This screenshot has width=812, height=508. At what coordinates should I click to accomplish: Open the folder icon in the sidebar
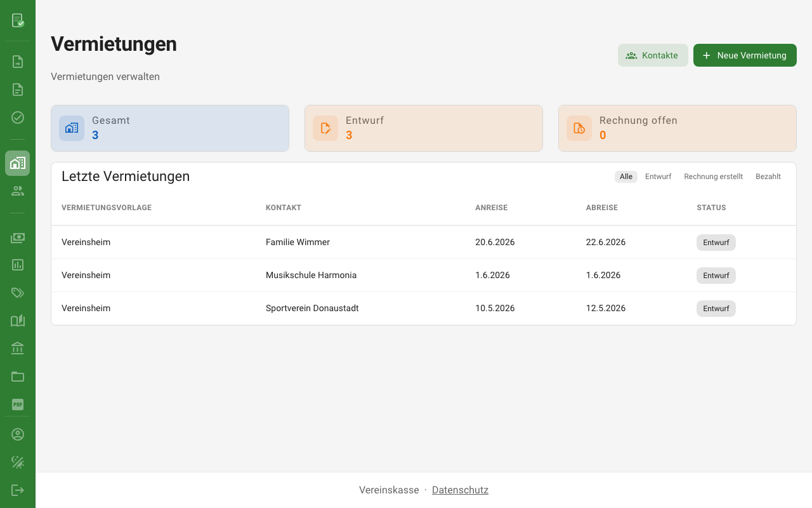pos(18,377)
